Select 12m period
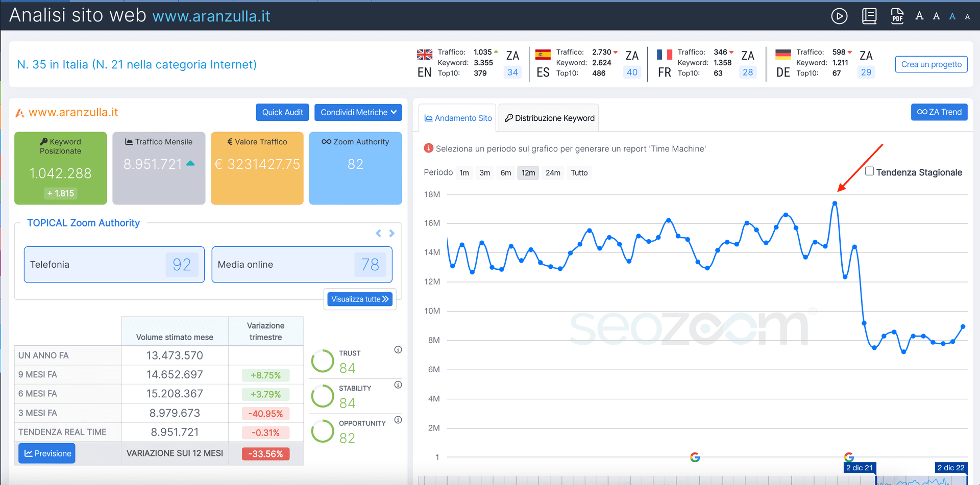 pyautogui.click(x=528, y=173)
